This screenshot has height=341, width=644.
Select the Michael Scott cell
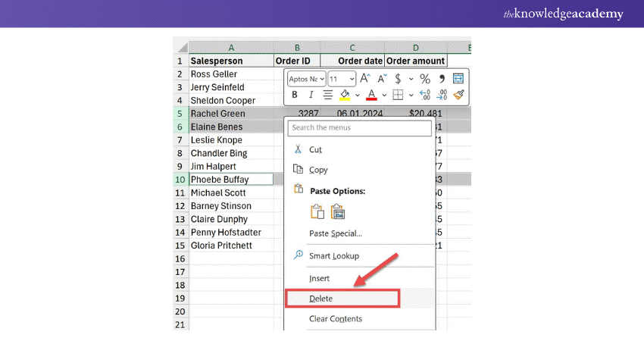231,192
